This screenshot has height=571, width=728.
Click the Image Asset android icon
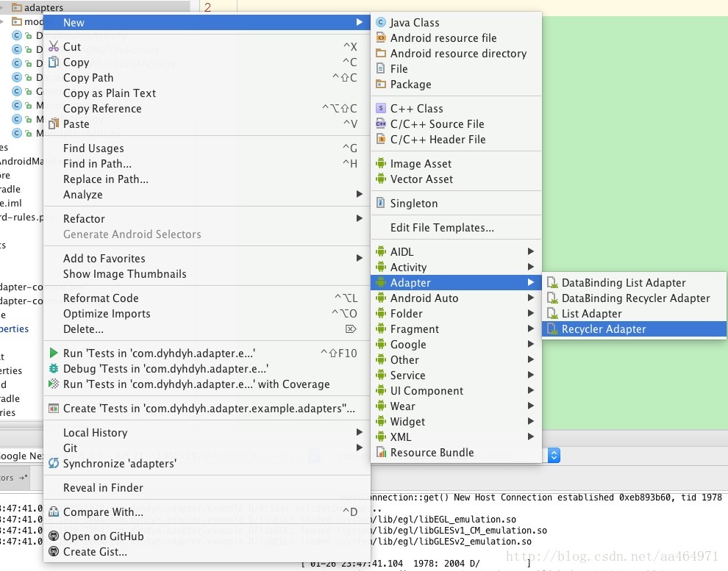click(380, 164)
